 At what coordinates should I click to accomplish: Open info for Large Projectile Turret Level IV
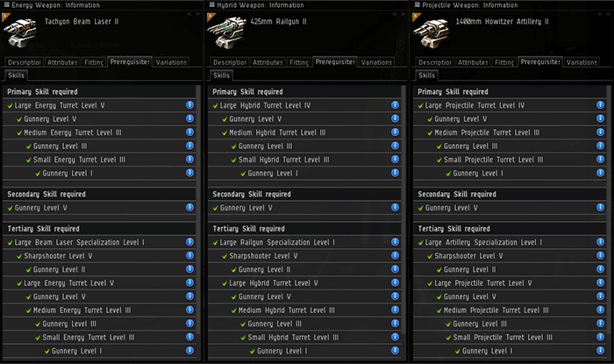point(600,105)
